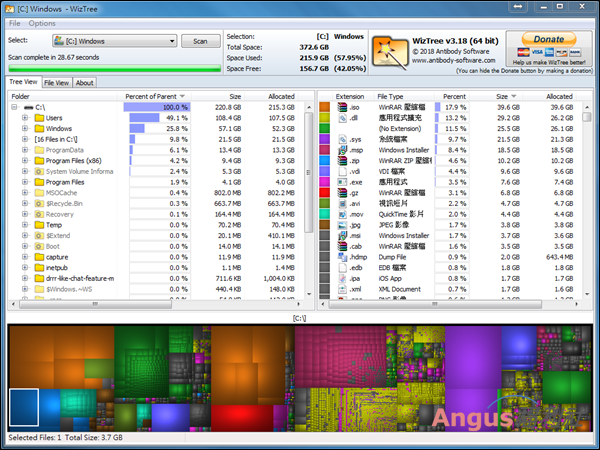
Task: Click the Windows folder icon in tree
Action: [x=39, y=129]
